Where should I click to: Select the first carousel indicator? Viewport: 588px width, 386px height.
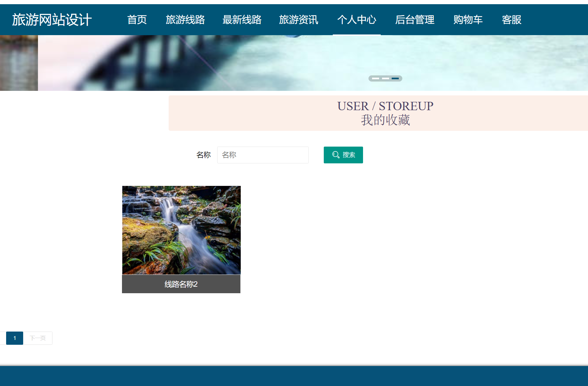tap(375, 78)
